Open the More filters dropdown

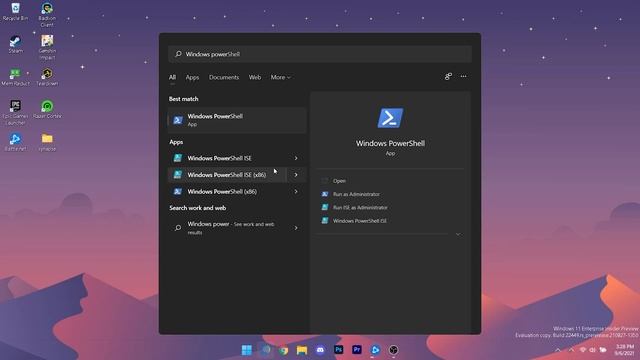(280, 77)
